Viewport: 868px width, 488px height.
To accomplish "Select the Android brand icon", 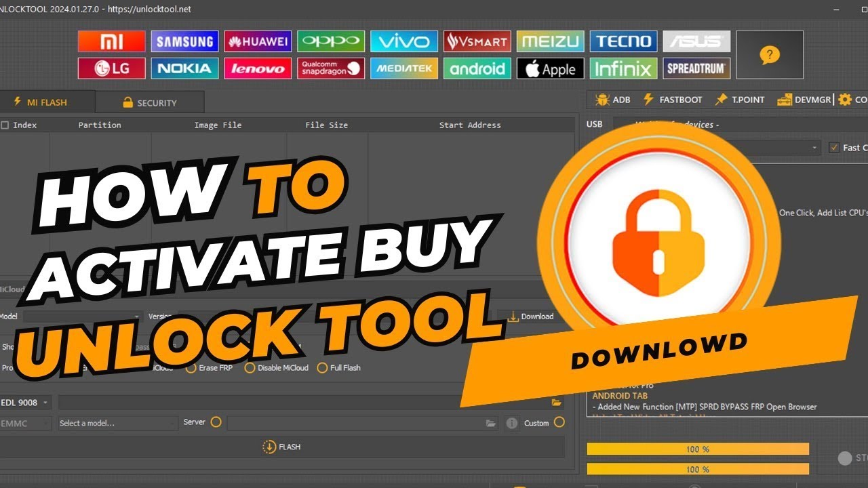I will coord(477,68).
